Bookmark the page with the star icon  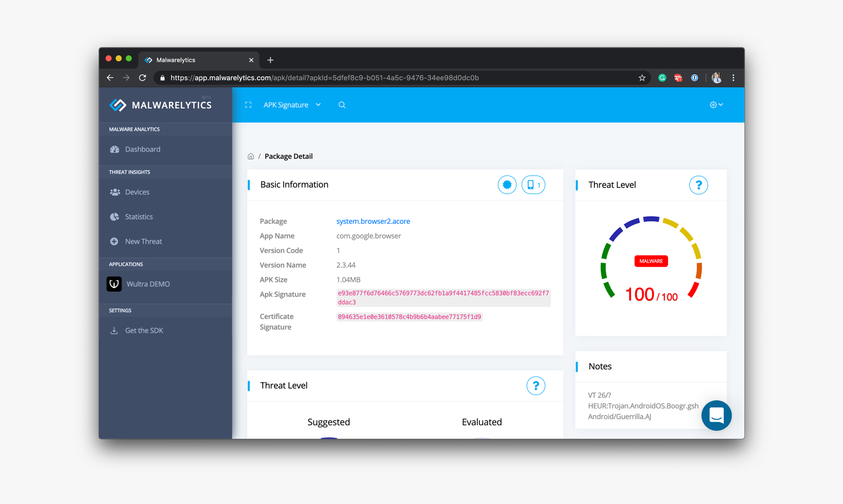(642, 78)
